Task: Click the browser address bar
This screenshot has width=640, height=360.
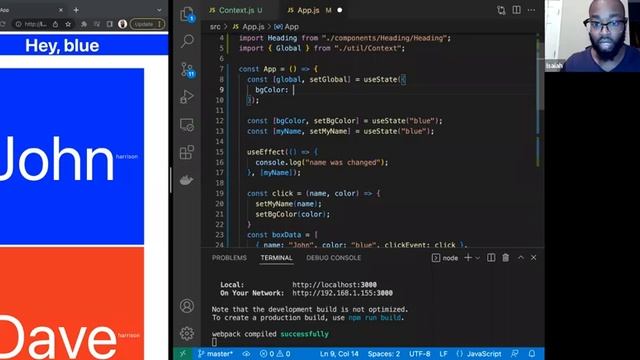Action: [43, 24]
